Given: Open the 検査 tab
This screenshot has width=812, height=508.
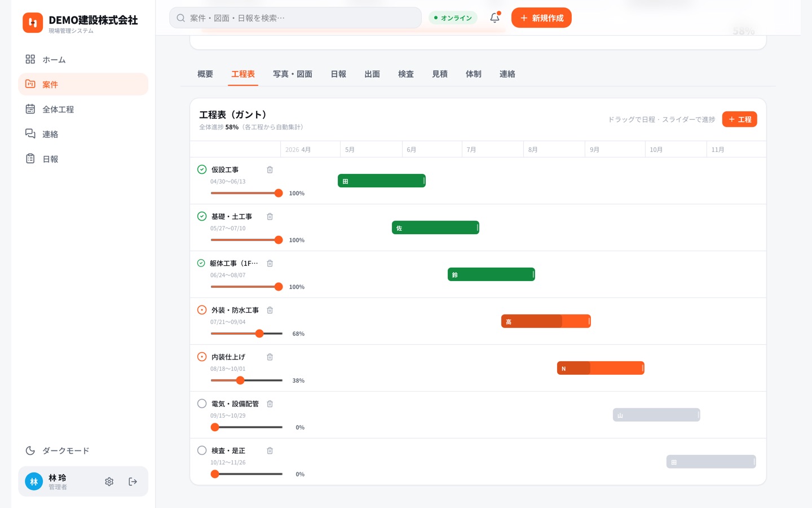Looking at the screenshot, I should pyautogui.click(x=406, y=74).
